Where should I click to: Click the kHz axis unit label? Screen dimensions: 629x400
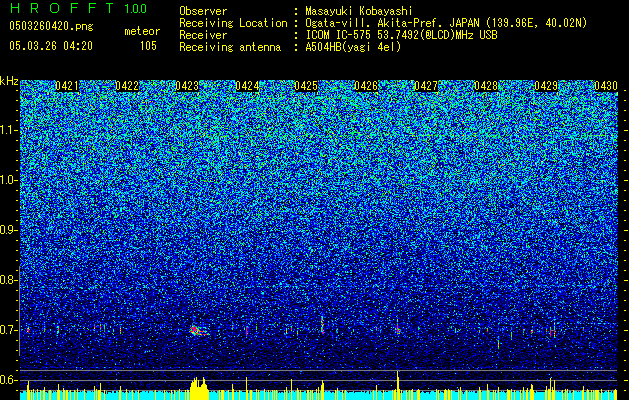9,81
